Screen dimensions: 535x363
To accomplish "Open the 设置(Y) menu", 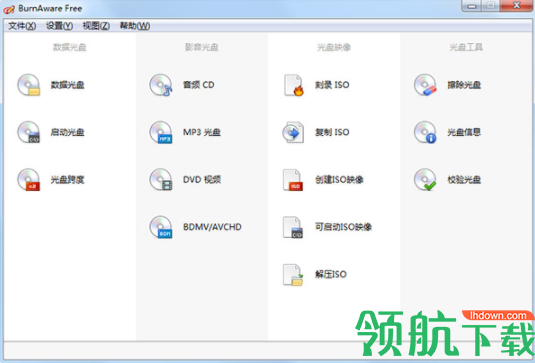I will (59, 26).
